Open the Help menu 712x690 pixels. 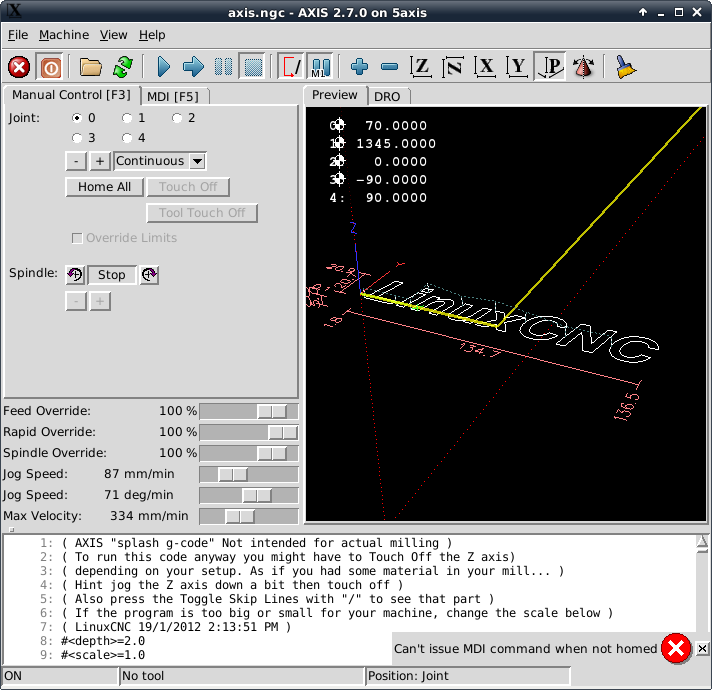[152, 35]
